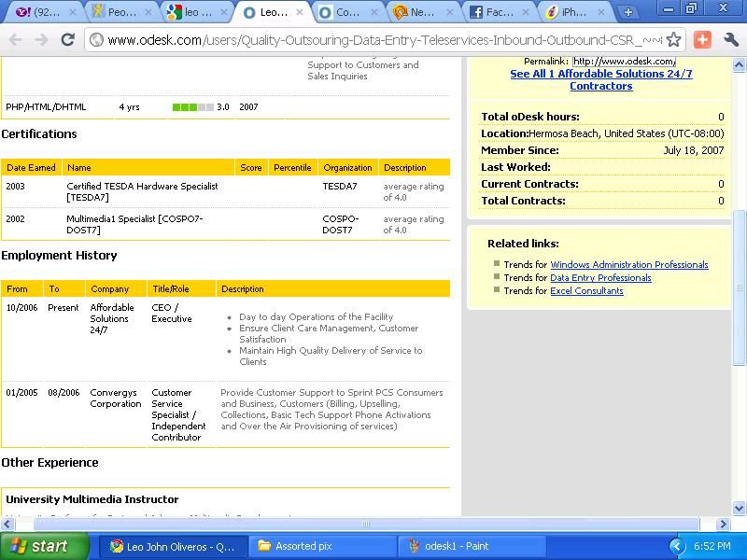Viewport: 747px width, 560px height.
Task: Click the browser Forward arrow button
Action: click(x=41, y=40)
